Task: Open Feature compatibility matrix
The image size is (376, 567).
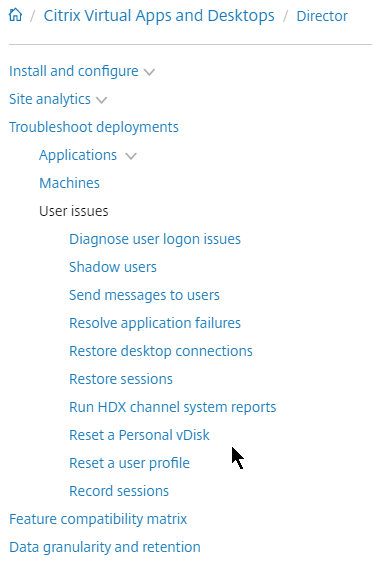Action: pyautogui.click(x=98, y=519)
